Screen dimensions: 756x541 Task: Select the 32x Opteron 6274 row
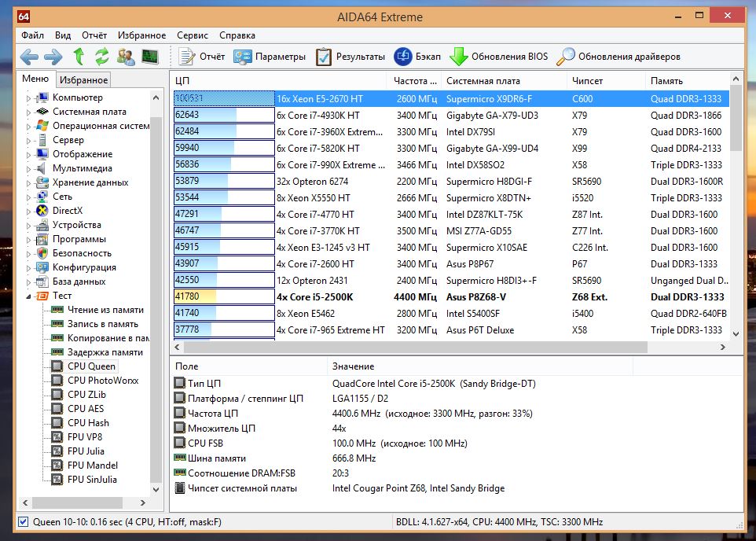(451, 182)
